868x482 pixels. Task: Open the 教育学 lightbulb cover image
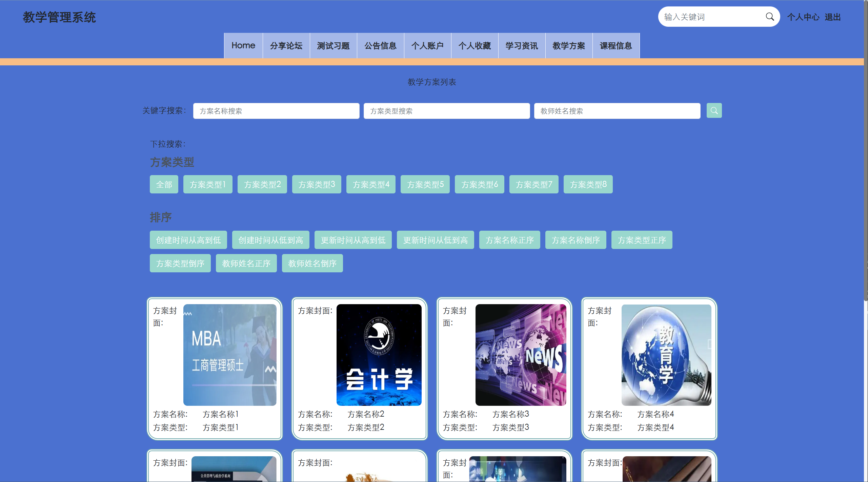(x=666, y=355)
